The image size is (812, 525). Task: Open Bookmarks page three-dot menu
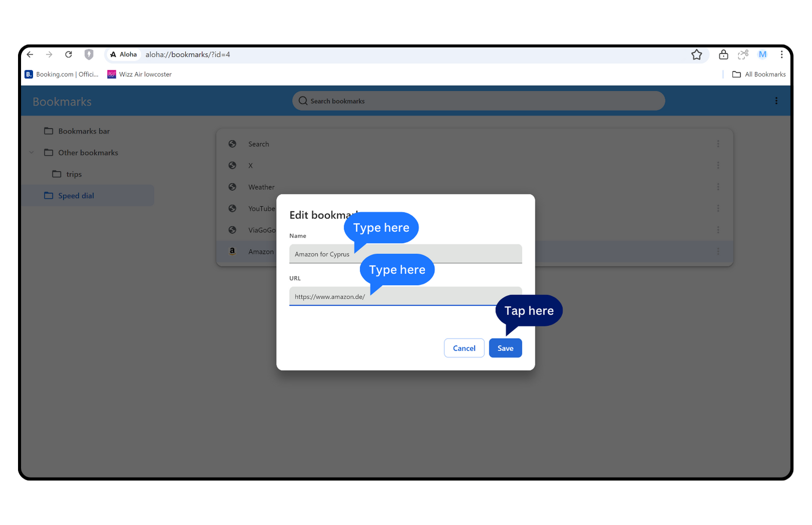click(776, 101)
